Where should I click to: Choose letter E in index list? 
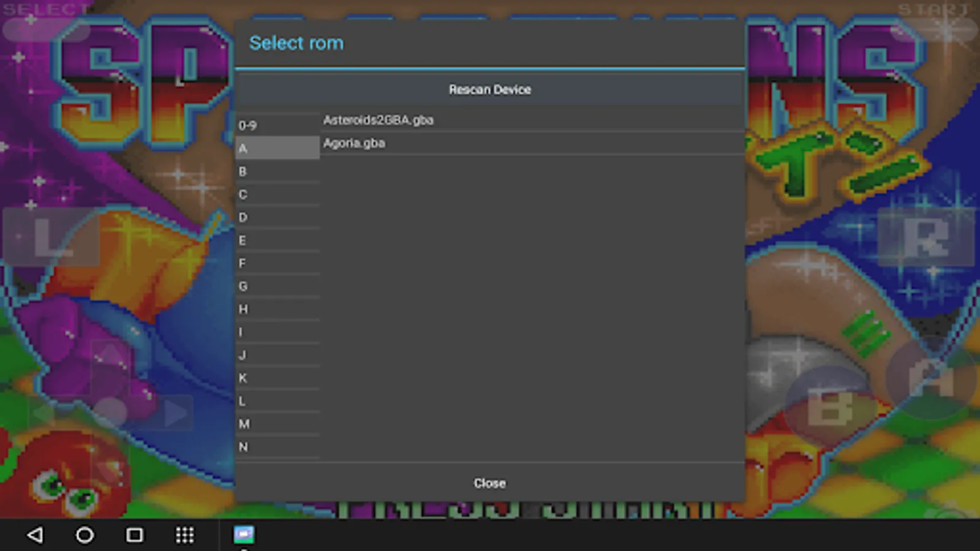click(277, 240)
